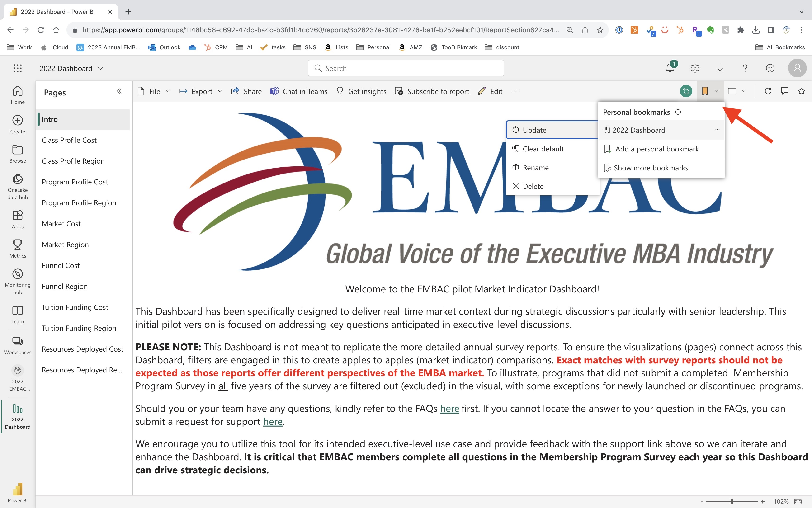Open the View mode dropdown
812x508 pixels.
coord(736,91)
